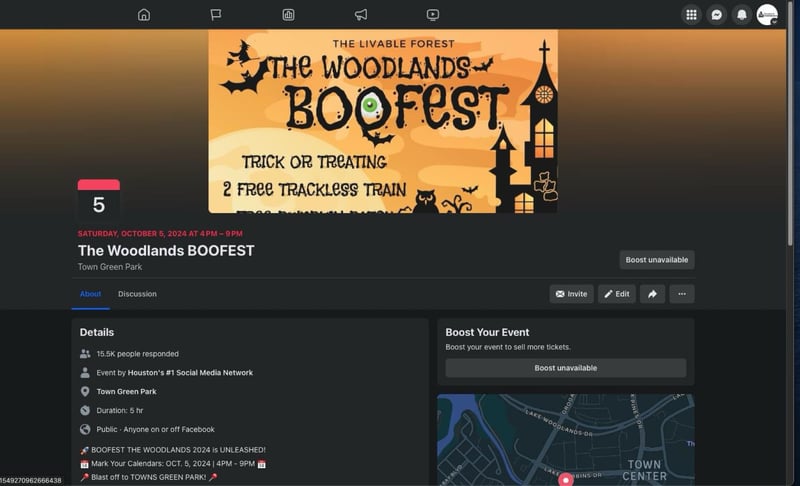800x486 pixels.
Task: Open the Video play icon
Action: 433,15
